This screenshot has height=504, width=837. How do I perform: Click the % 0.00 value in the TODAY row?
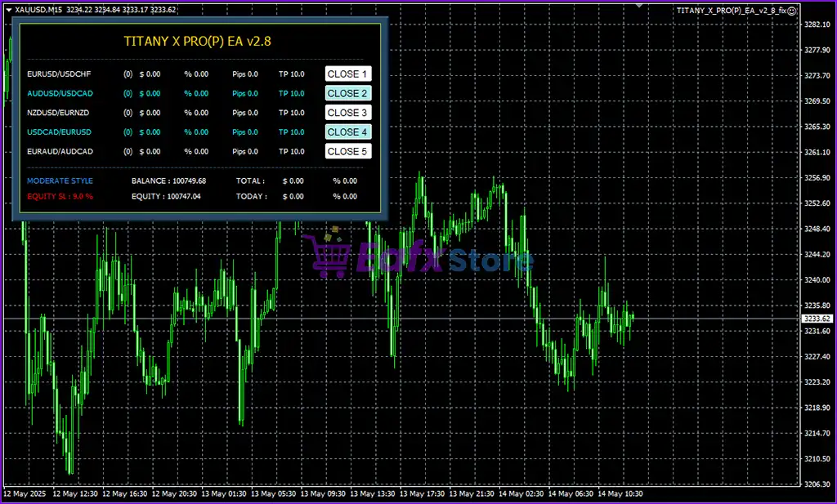[345, 196]
